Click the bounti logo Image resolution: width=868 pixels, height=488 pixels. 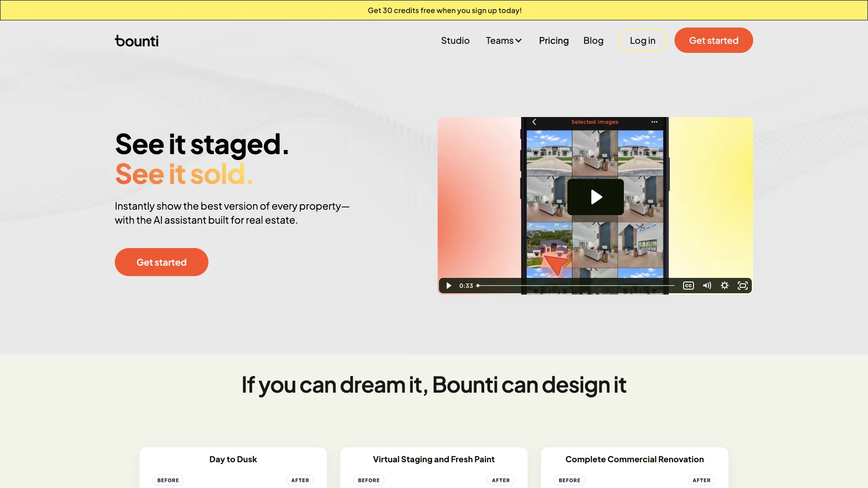coord(137,41)
